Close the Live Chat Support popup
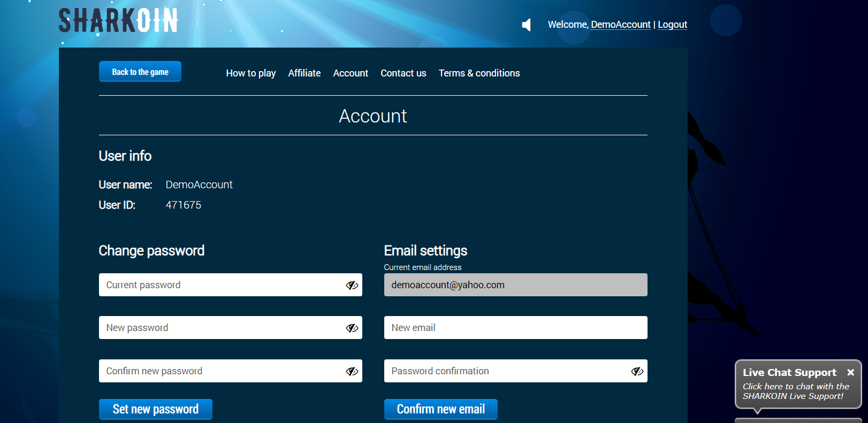Image resolution: width=868 pixels, height=423 pixels. point(850,372)
